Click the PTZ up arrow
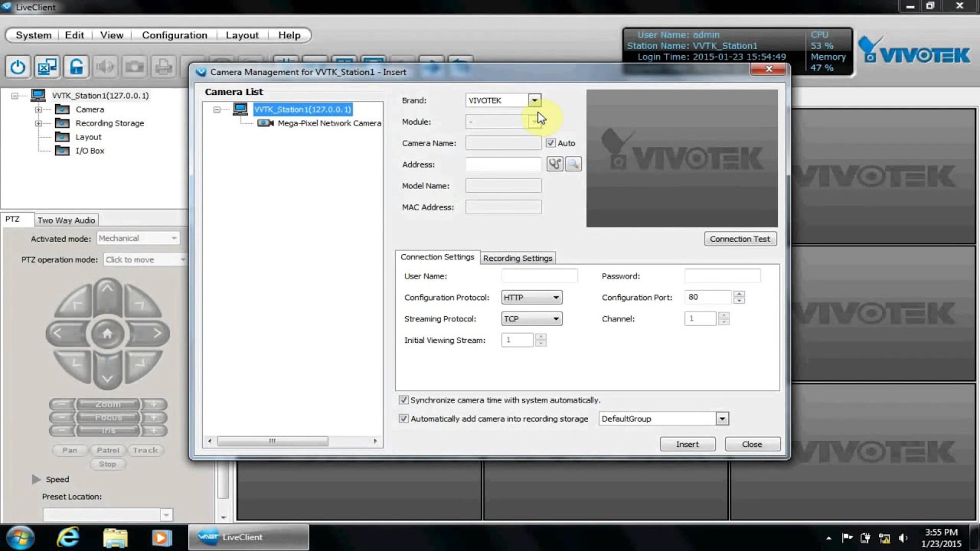The width and height of the screenshot is (980, 551). [107, 290]
